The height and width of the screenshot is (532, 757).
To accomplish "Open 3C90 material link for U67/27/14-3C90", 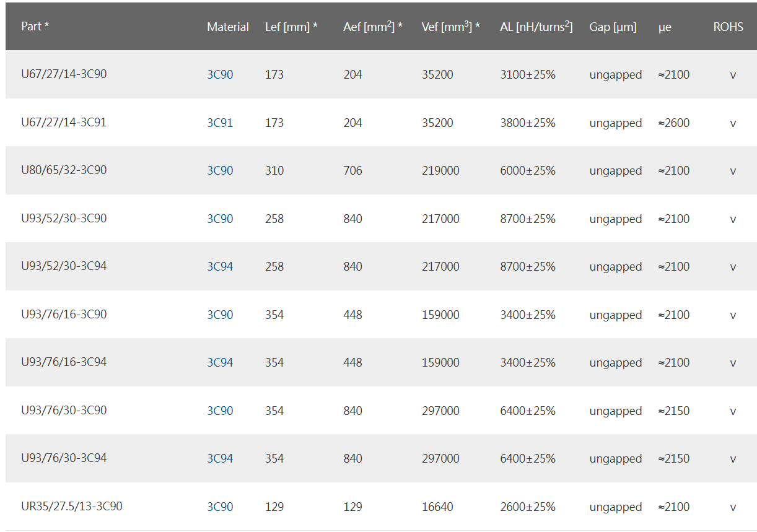I will tap(220, 74).
